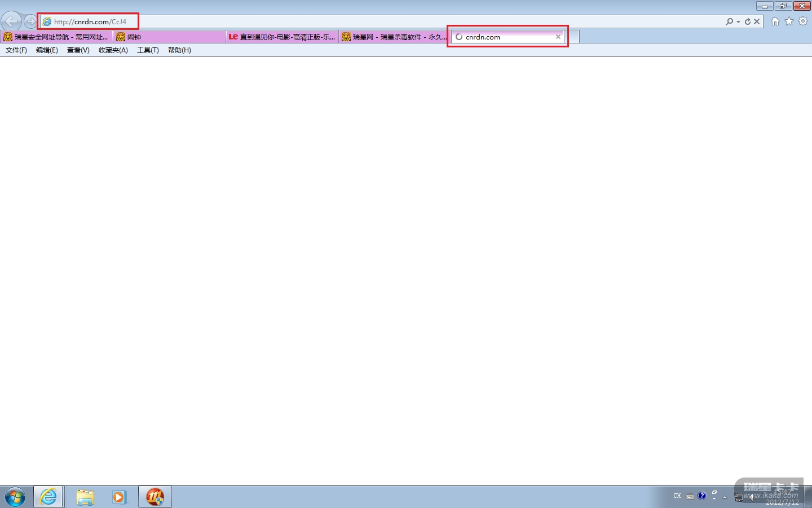This screenshot has width=812, height=508.
Task: Open the volume speaker tray icon
Action: [751, 497]
